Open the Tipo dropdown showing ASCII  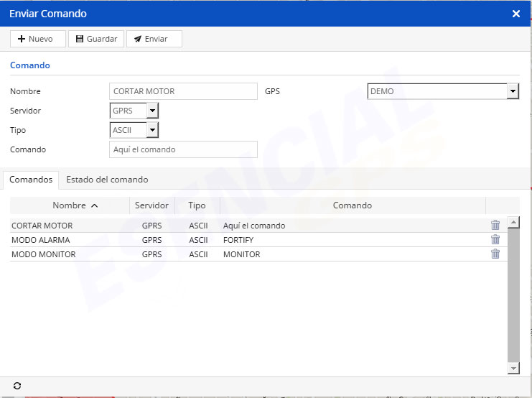[x=134, y=130]
